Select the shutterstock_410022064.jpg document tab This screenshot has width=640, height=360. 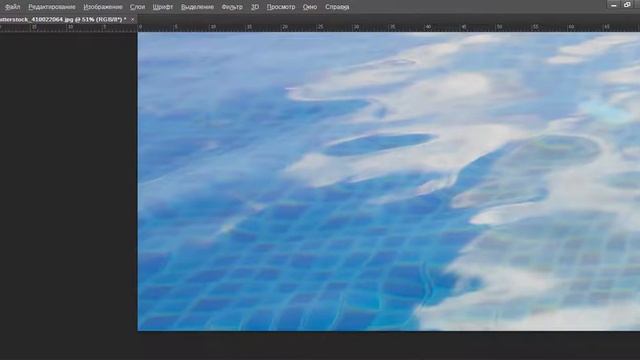(x=63, y=19)
